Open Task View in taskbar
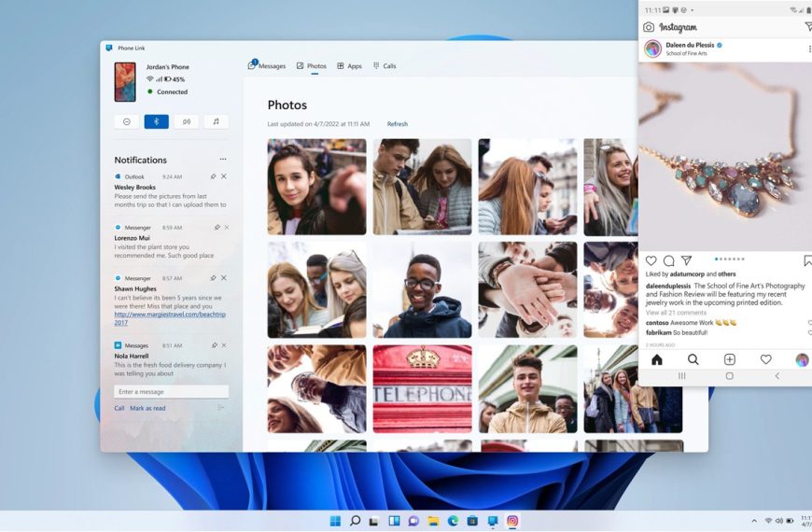Screen dimensions: 812x532 click(374, 521)
